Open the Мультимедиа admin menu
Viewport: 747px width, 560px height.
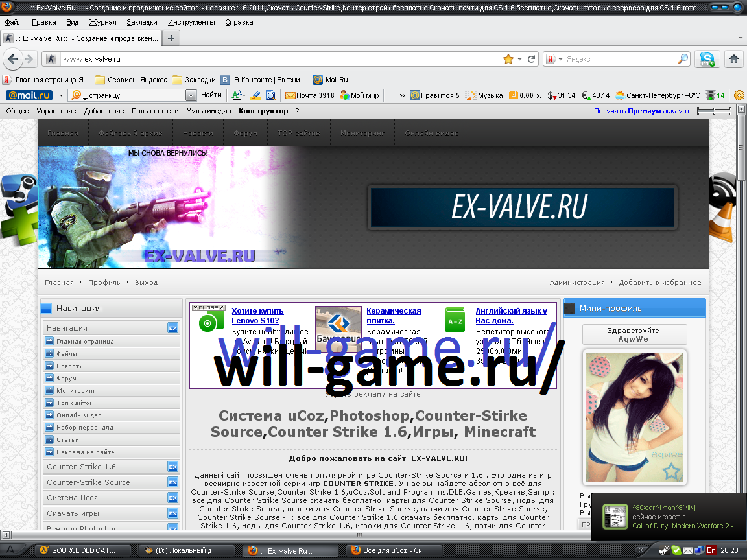pyautogui.click(x=209, y=111)
